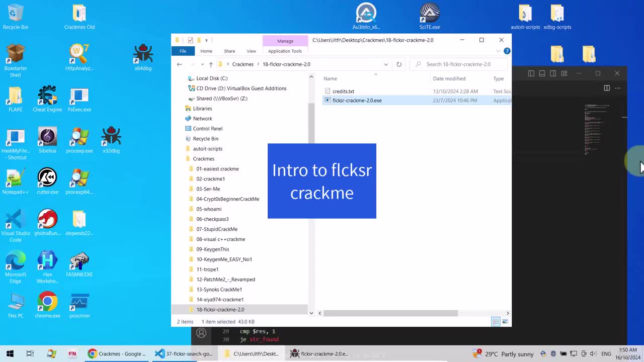Viewport: 644px width, 362px height.
Task: Click the Crackmes breadcrumb in the address bar
Action: 243,64
